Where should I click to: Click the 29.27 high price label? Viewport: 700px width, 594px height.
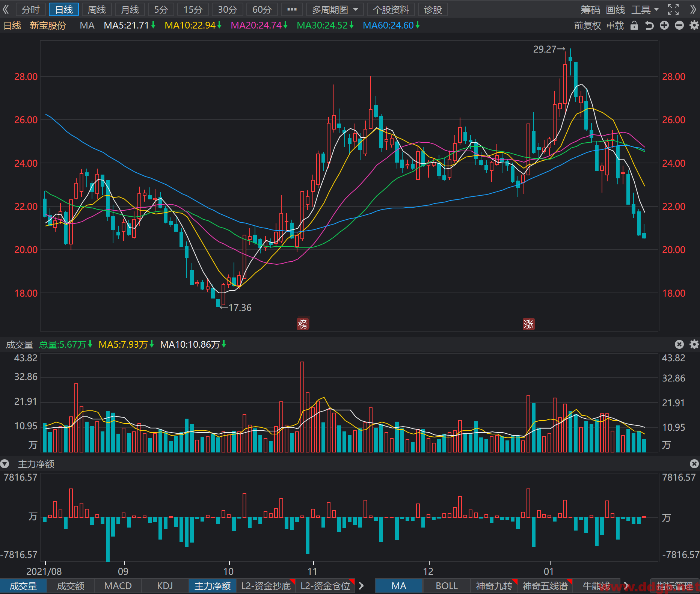click(x=545, y=49)
